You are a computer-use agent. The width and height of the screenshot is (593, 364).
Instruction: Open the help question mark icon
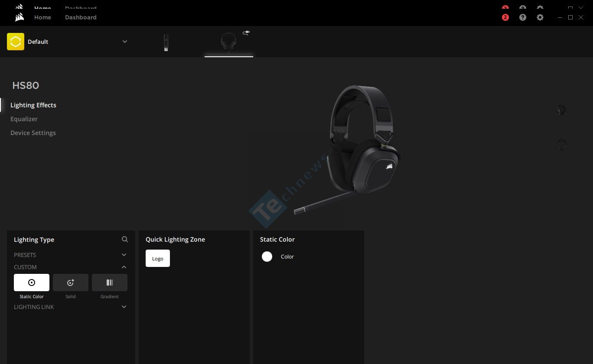click(x=523, y=17)
